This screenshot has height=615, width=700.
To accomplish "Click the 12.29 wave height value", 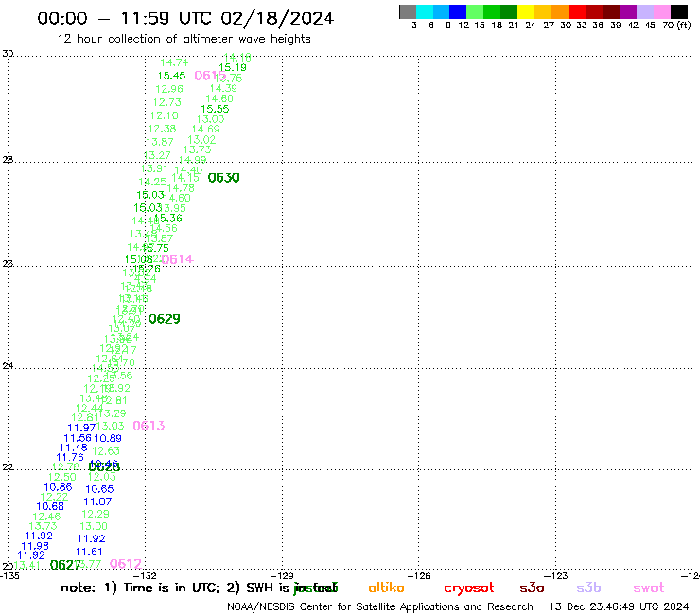I will [x=96, y=514].
